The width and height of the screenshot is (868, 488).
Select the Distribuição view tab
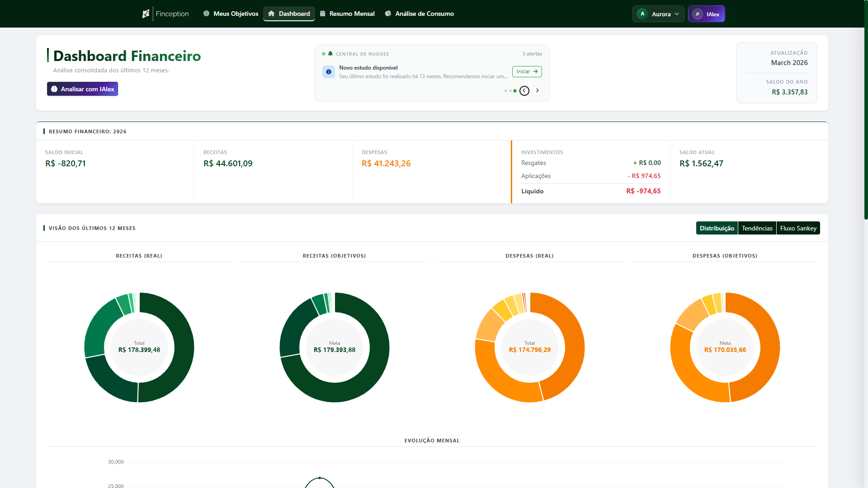click(717, 228)
